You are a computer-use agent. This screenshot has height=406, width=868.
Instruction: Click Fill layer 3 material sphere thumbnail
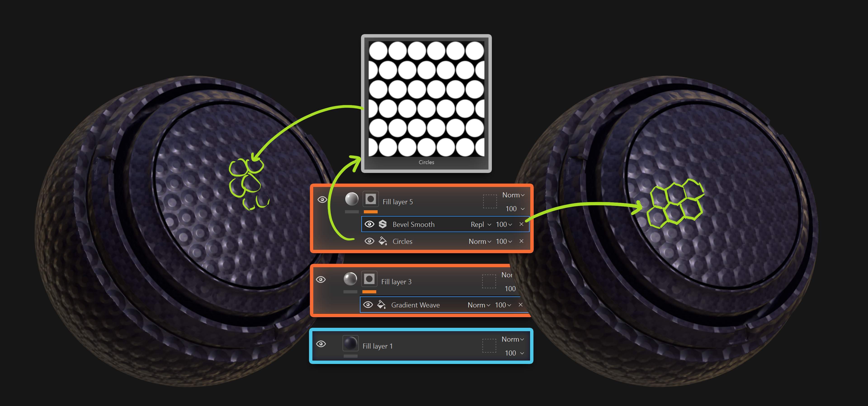click(x=350, y=279)
